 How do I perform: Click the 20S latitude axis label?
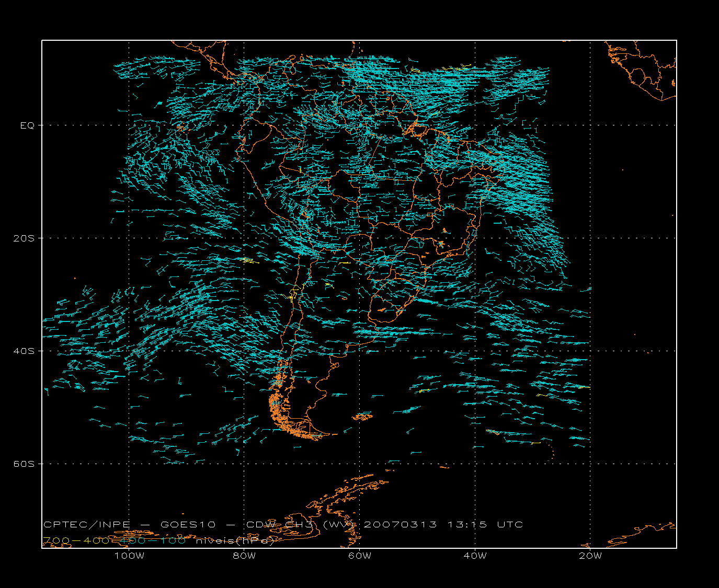point(24,238)
